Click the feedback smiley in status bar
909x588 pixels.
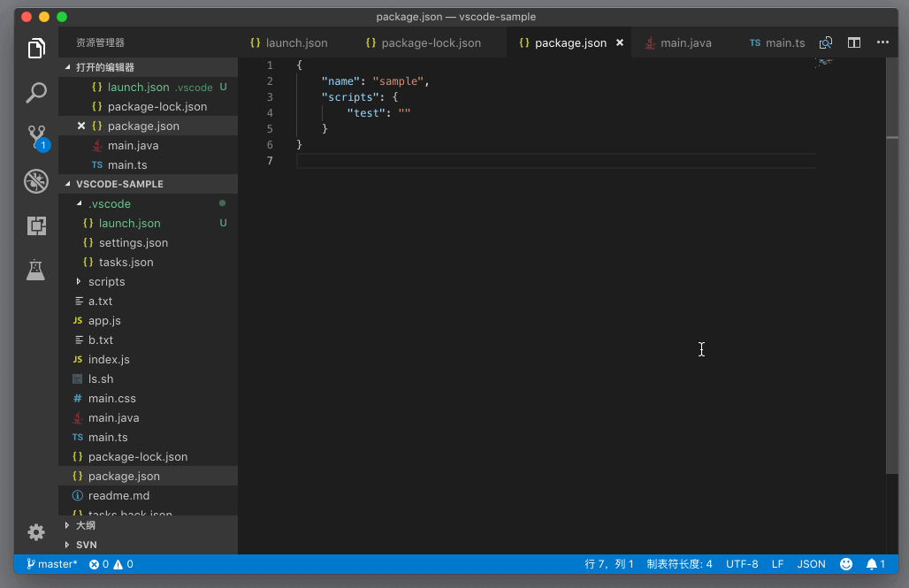tap(846, 564)
